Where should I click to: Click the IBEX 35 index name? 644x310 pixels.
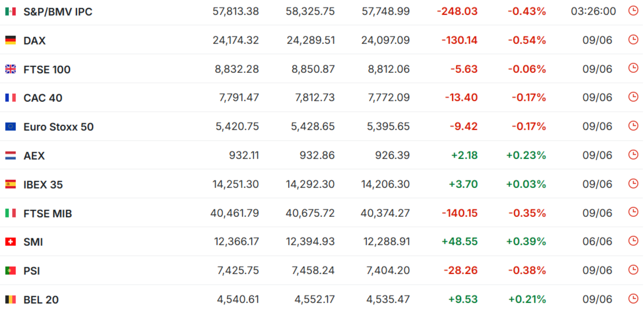(x=43, y=185)
